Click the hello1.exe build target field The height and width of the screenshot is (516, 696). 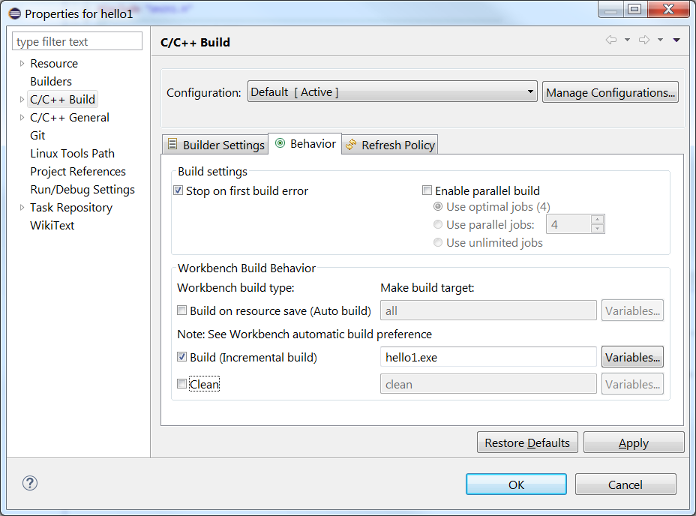click(x=488, y=357)
